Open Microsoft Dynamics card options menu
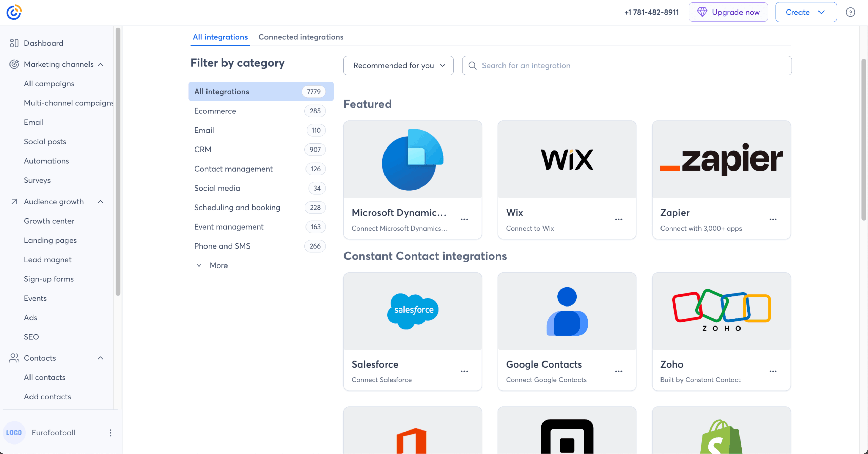The width and height of the screenshot is (868, 454). [x=464, y=219]
